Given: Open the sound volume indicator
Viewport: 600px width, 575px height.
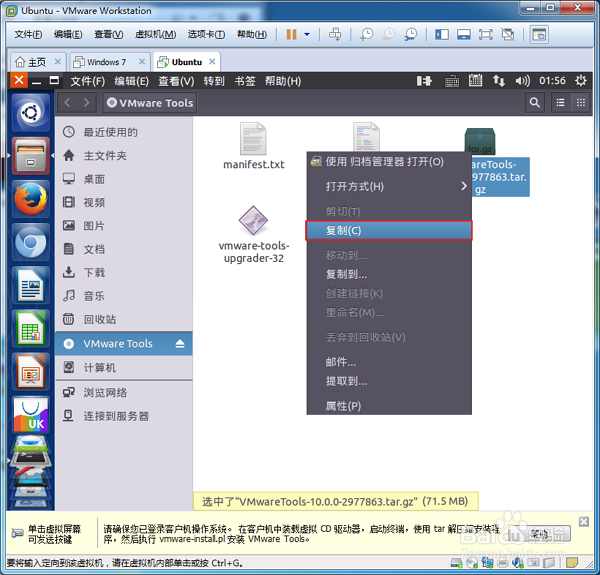Looking at the screenshot, I should click(x=522, y=81).
